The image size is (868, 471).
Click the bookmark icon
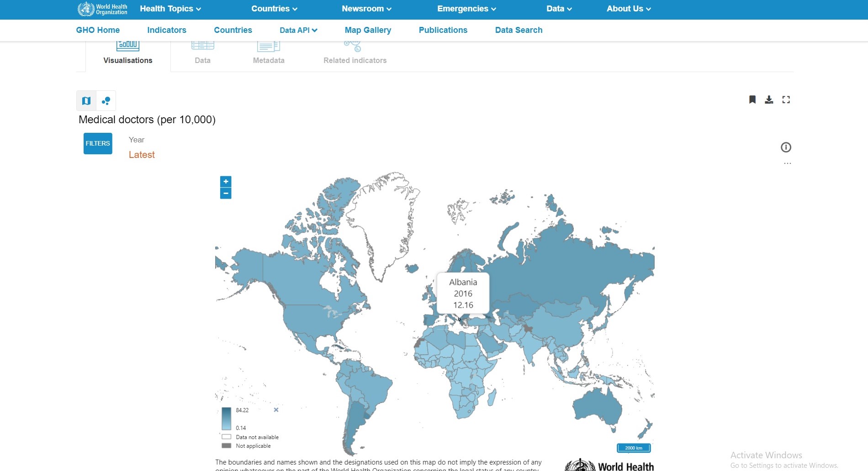coord(752,99)
